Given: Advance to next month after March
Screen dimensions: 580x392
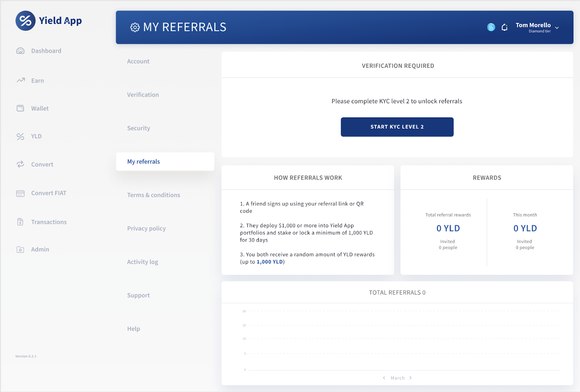Looking at the screenshot, I should (410, 378).
